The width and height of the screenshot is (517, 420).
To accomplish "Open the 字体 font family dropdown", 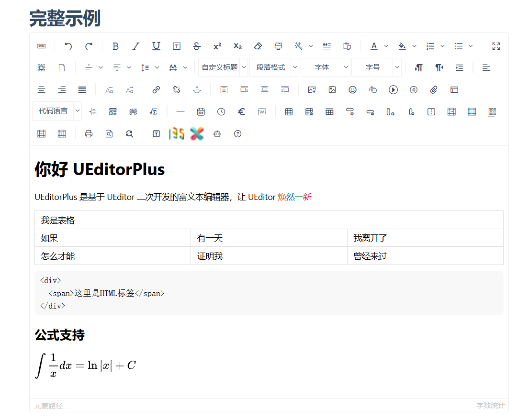I will [x=325, y=67].
